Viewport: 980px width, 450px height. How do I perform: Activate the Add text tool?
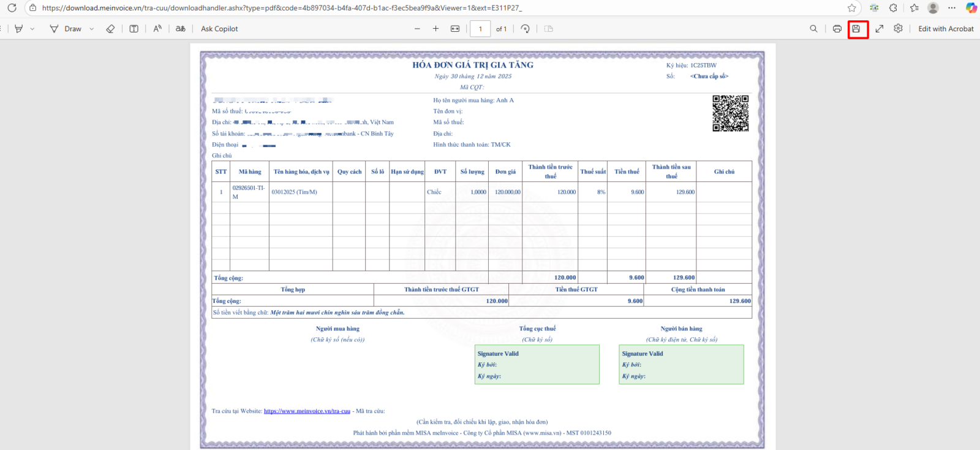134,29
